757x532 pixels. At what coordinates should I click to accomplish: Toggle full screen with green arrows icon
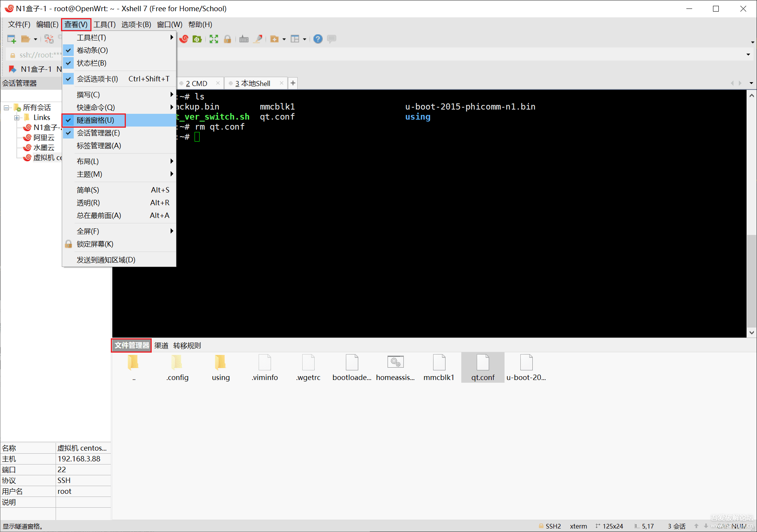(214, 39)
